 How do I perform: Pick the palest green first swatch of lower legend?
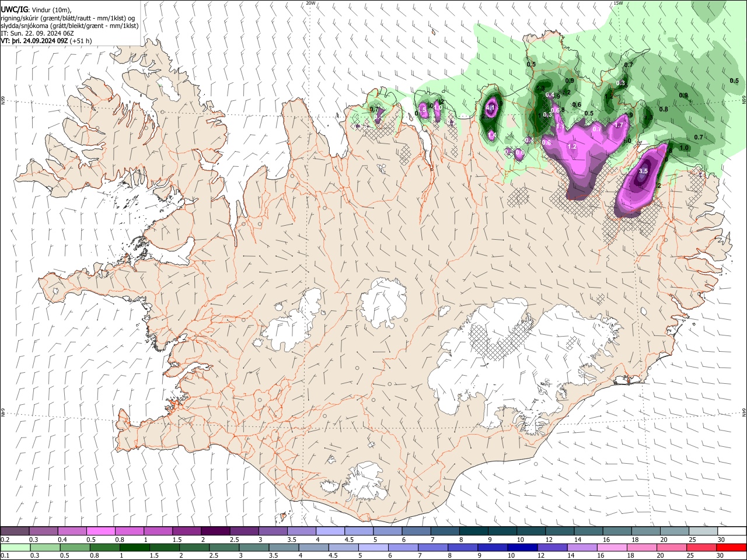15,547
